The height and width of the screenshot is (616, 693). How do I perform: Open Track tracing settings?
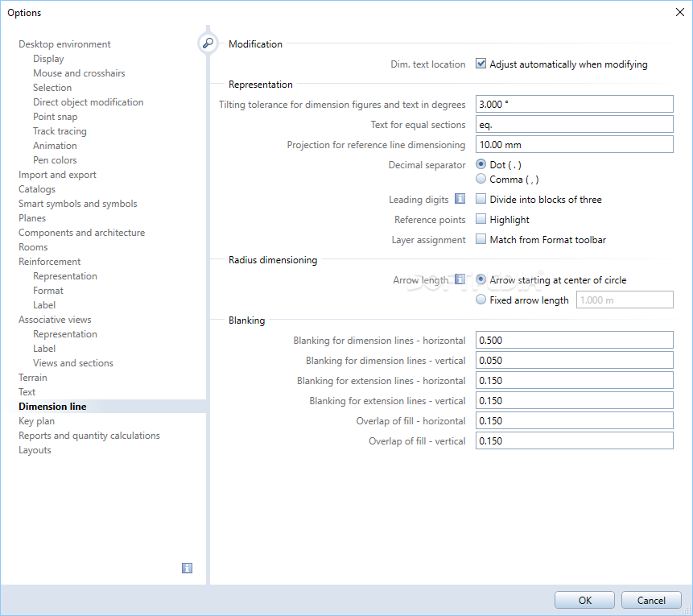[60, 131]
